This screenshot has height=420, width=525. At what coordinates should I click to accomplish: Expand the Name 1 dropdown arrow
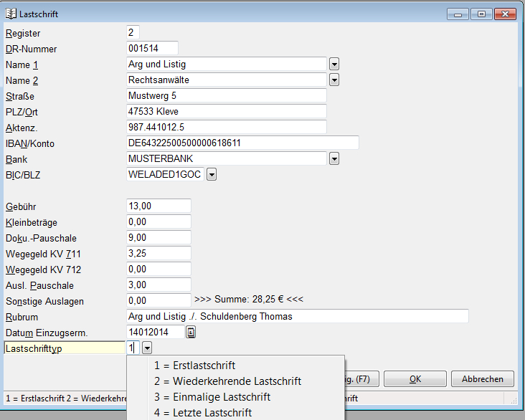(334, 65)
